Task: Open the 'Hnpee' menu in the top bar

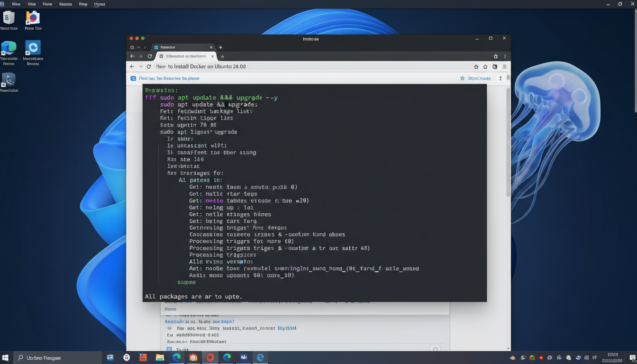Action: [100, 4]
